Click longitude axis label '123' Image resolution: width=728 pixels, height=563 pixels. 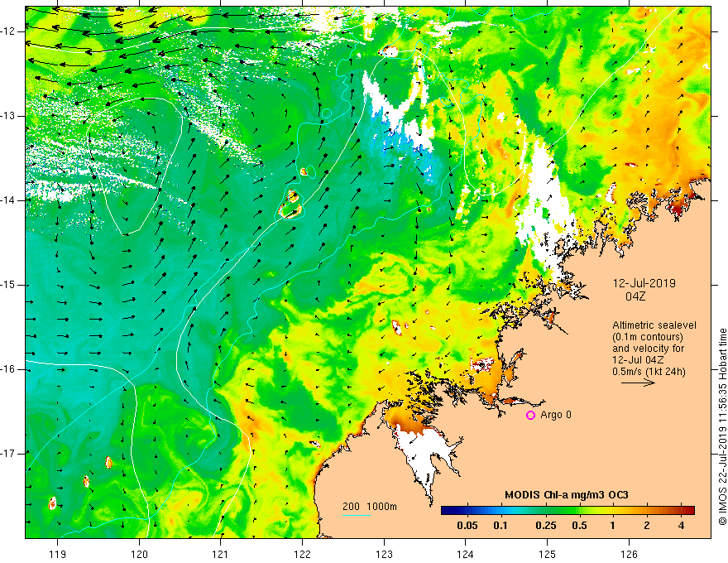pos(384,555)
